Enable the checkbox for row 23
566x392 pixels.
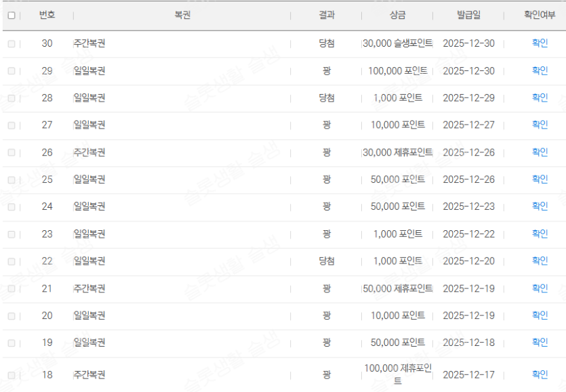tap(11, 234)
